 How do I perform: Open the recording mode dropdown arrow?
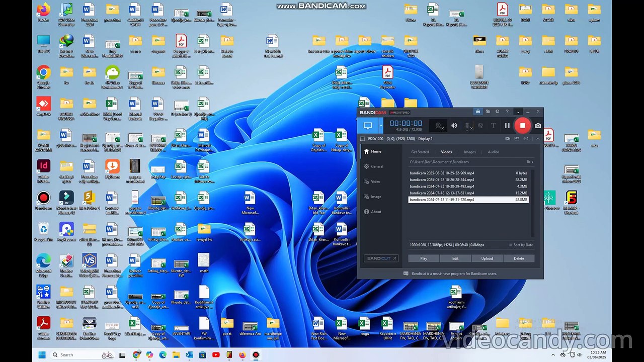click(381, 126)
